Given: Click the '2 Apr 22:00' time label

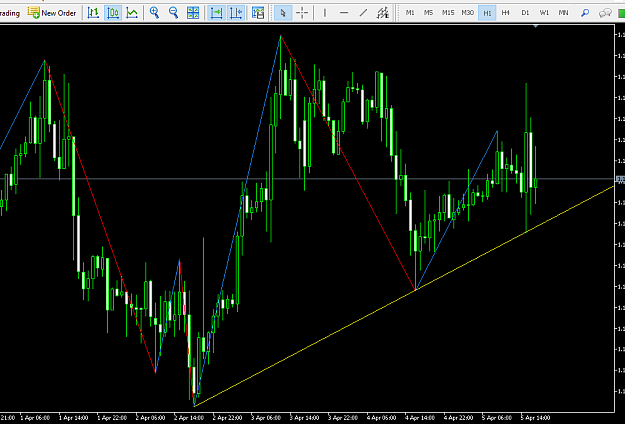Looking at the screenshot, I should tap(228, 418).
